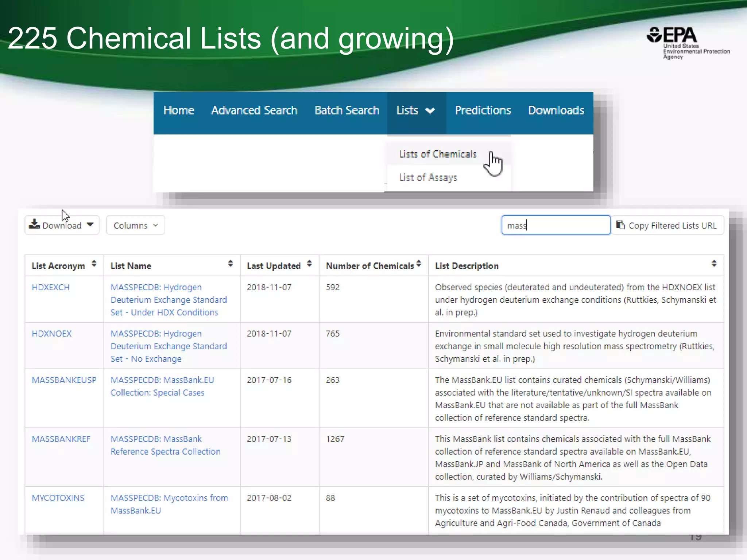Focus the filter search field containing 'mass'

(556, 225)
